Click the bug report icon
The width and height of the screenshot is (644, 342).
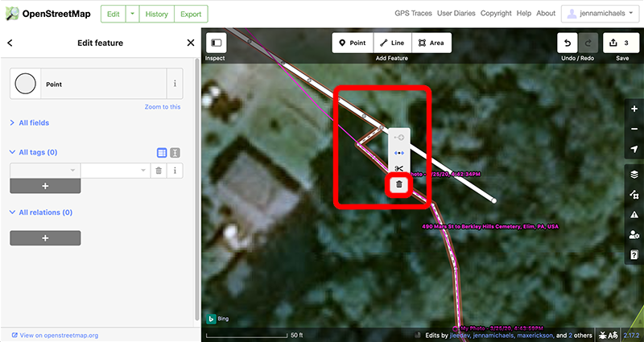[x=603, y=335]
